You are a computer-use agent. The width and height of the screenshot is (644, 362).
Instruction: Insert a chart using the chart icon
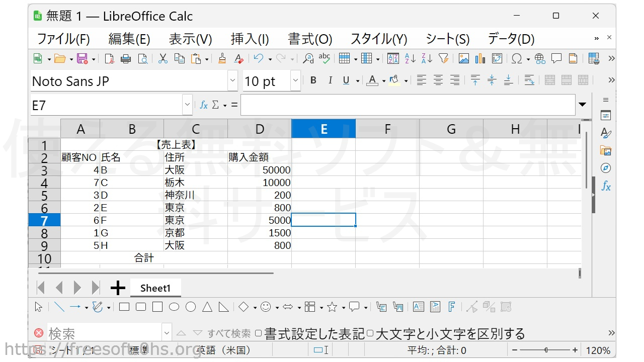(x=480, y=59)
